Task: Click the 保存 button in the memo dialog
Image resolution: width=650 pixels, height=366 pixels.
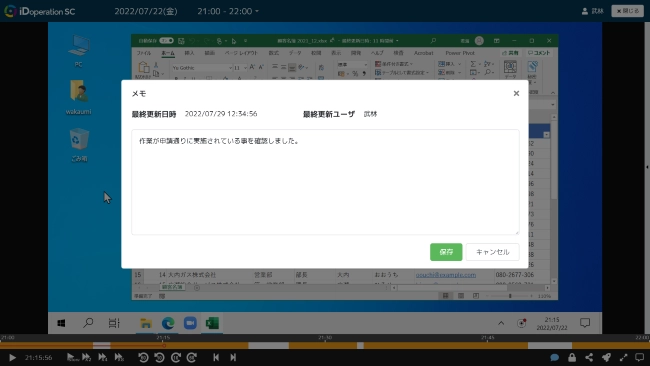Action: tap(446, 252)
